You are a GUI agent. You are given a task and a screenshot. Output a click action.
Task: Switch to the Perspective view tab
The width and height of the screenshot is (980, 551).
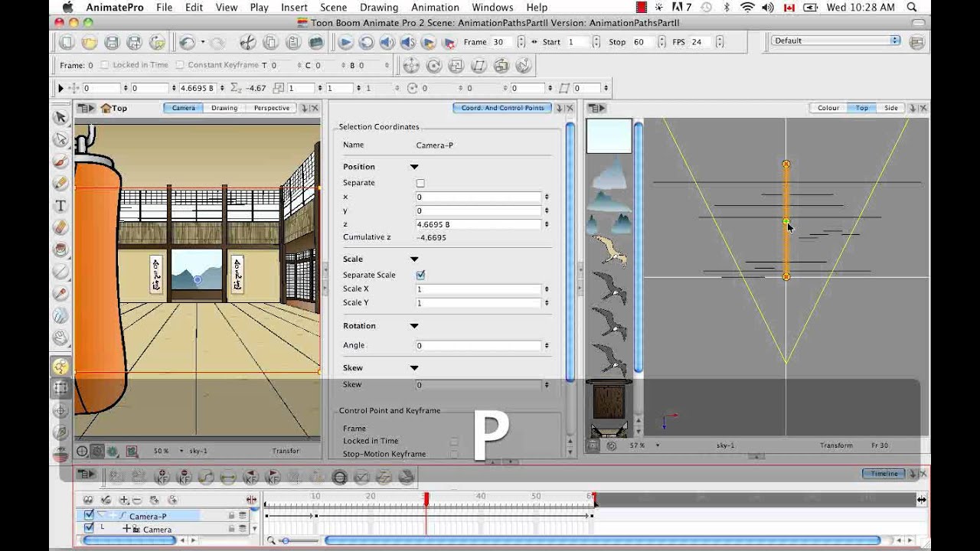(272, 108)
